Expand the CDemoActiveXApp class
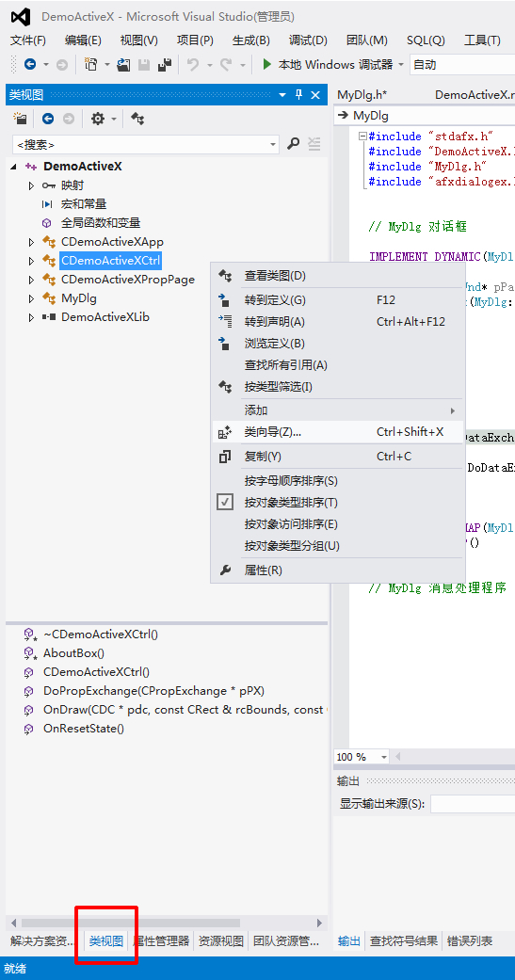515x980 pixels. pyautogui.click(x=31, y=242)
